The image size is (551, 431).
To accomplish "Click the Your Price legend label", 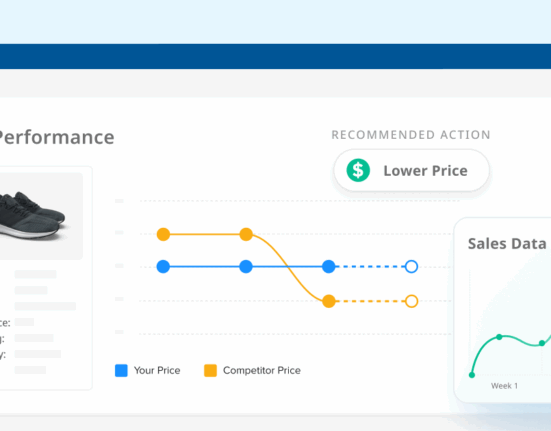I will tap(157, 370).
